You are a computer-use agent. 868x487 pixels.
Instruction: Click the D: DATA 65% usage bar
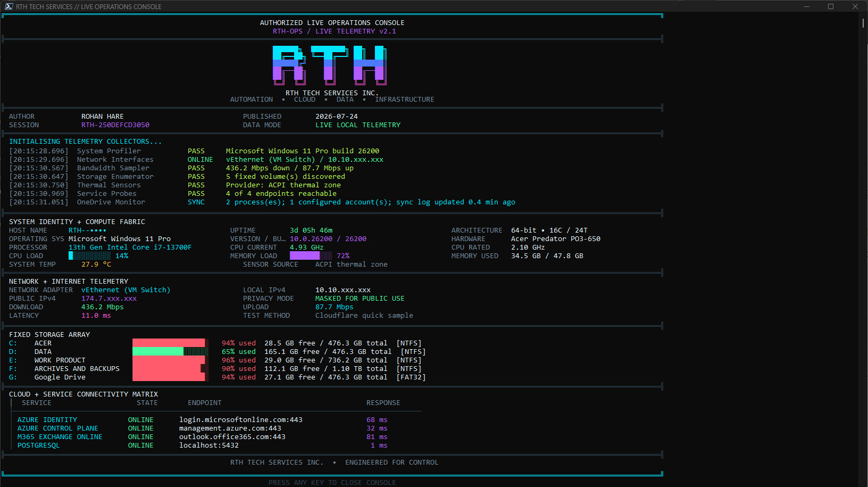(171, 352)
